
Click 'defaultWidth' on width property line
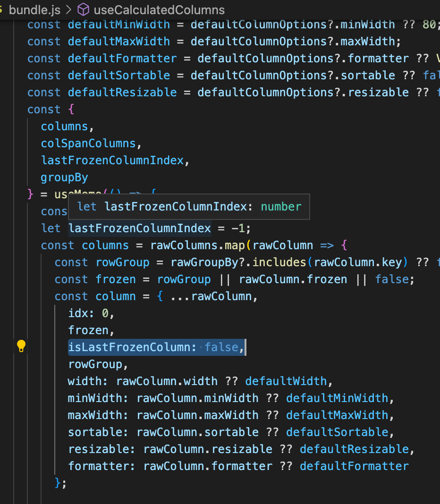point(286,381)
